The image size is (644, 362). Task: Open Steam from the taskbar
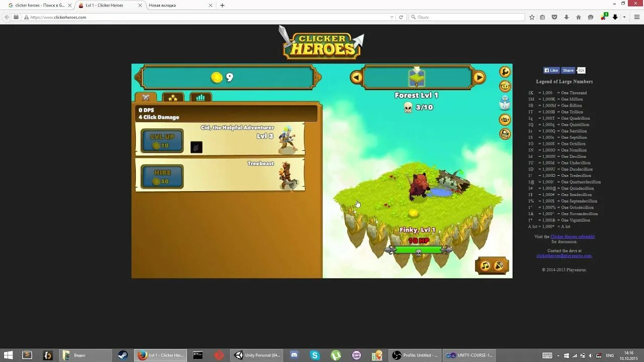pyautogui.click(x=123, y=355)
